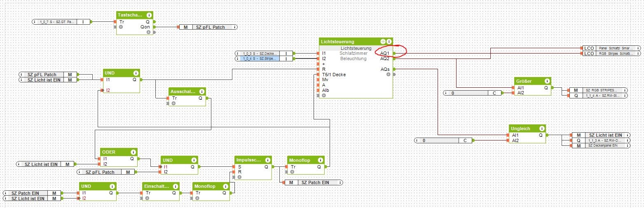The image size is (644, 208).
Task: Click info icon on SZ pFL Patch output flag
Action: [x=234, y=27]
